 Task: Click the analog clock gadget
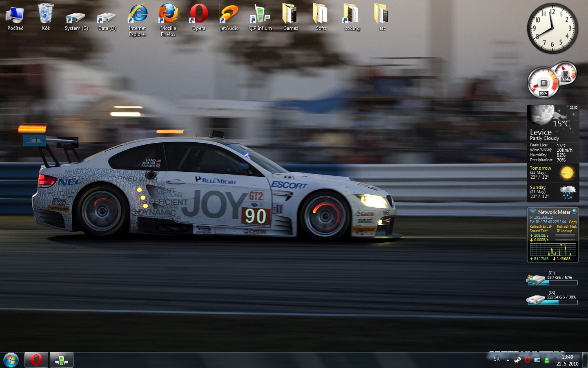tap(552, 28)
